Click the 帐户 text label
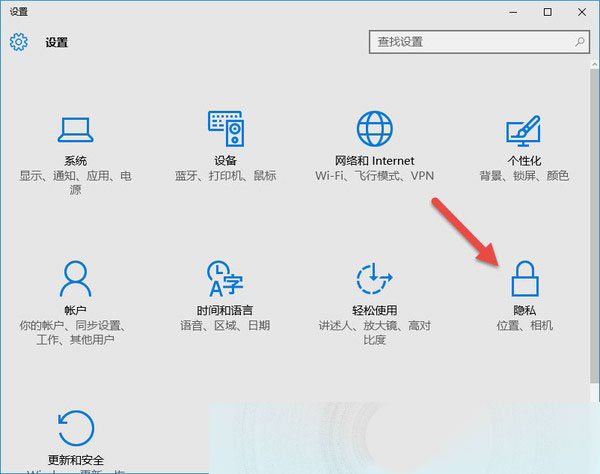 (75, 310)
